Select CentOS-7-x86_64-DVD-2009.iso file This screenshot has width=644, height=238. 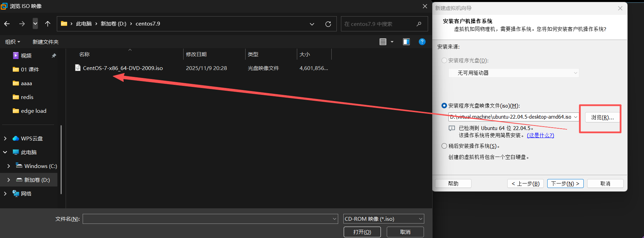pyautogui.click(x=123, y=68)
